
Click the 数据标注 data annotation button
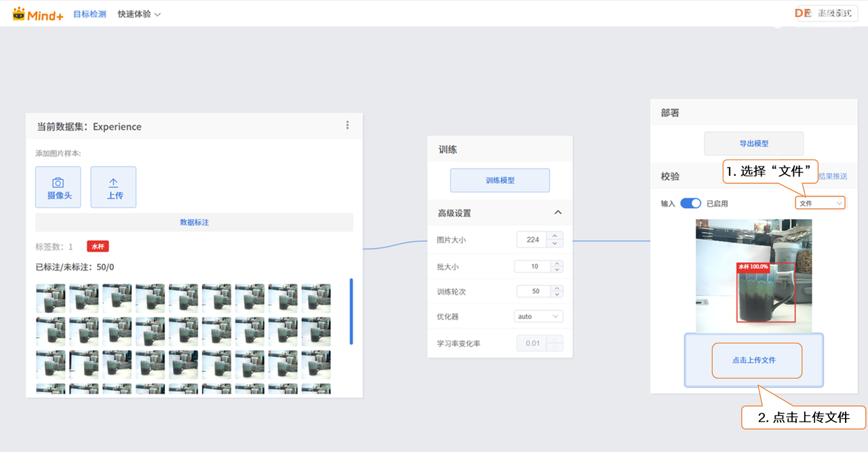194,223
